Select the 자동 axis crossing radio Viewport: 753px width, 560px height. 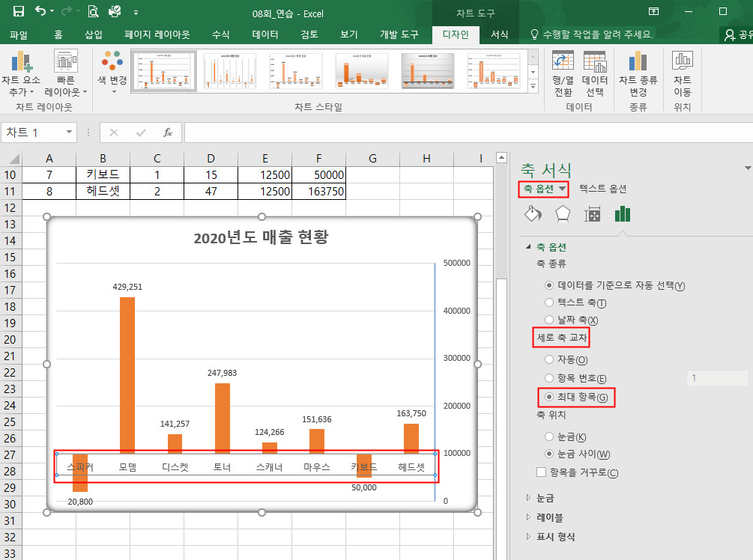pyautogui.click(x=549, y=359)
